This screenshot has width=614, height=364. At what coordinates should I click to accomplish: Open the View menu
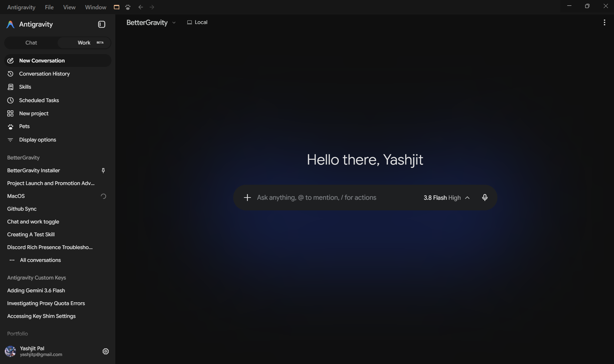pyautogui.click(x=69, y=7)
